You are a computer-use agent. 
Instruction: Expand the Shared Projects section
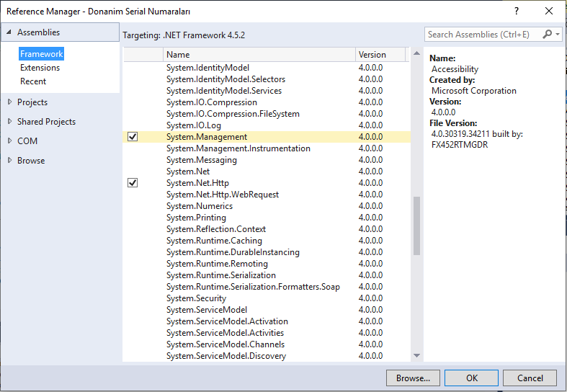point(10,122)
